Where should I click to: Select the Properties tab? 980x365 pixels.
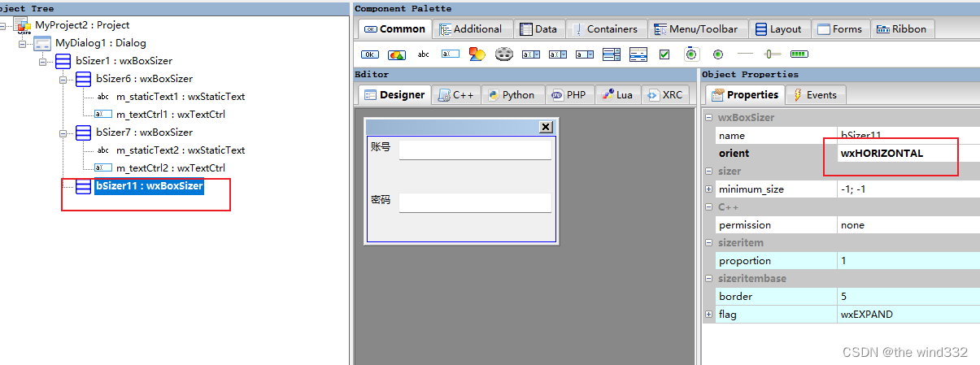pos(745,94)
